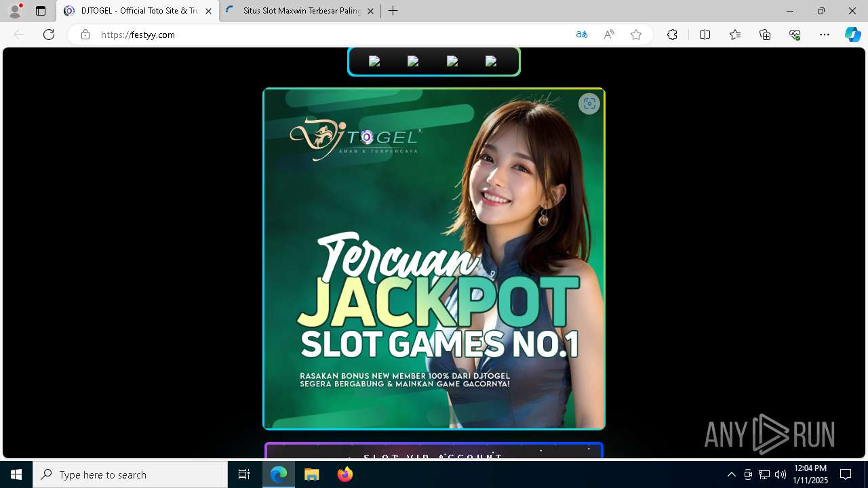868x488 pixels.
Task: Minimize the Edge browser window
Action: coord(790,11)
